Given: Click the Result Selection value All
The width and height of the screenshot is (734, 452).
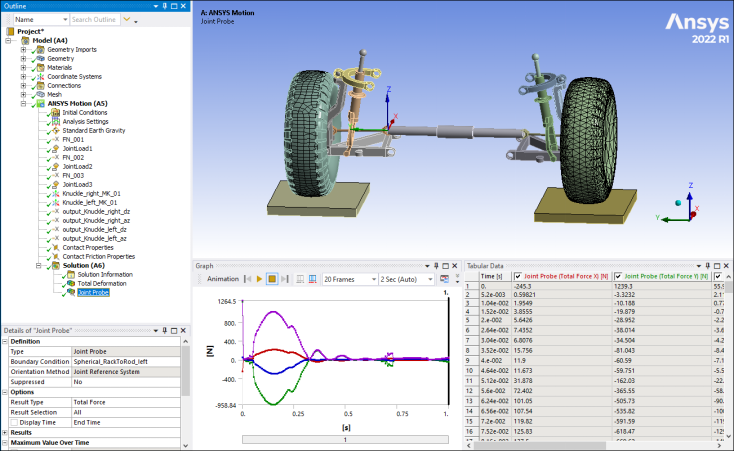Looking at the screenshot, I should pos(126,413).
